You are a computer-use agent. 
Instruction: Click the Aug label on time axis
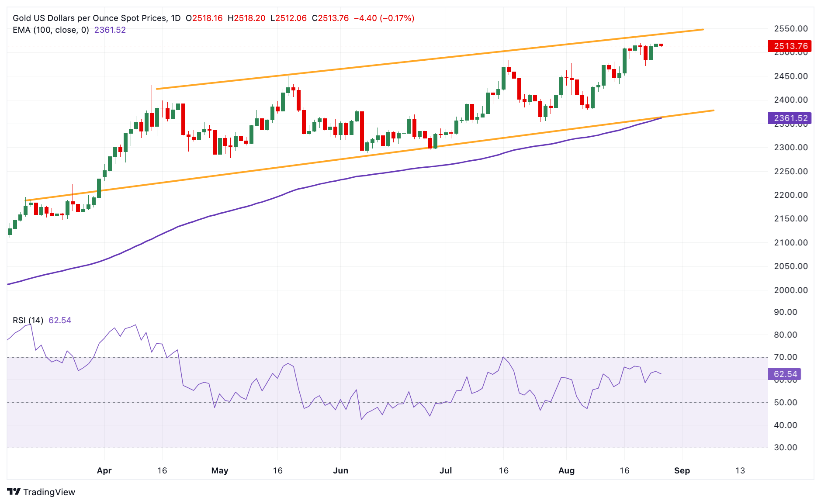(x=566, y=471)
